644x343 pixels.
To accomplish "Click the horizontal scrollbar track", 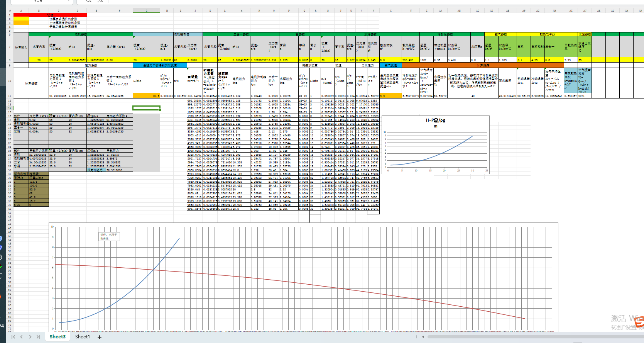I will [532, 337].
